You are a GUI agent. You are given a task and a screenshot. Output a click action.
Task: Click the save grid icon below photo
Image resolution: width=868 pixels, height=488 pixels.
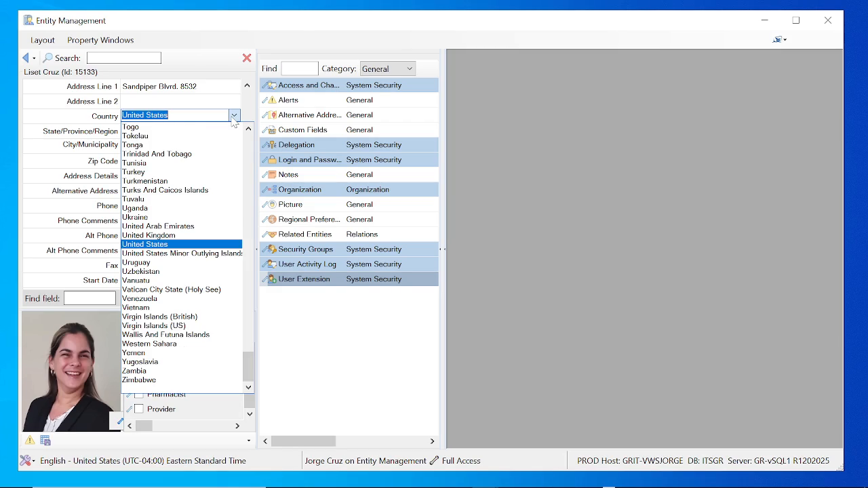[x=45, y=441]
